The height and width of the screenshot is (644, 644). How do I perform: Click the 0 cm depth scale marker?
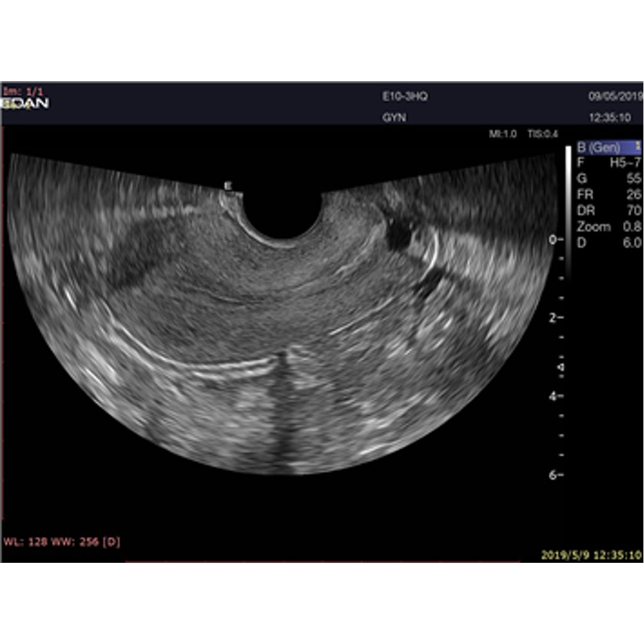point(556,240)
